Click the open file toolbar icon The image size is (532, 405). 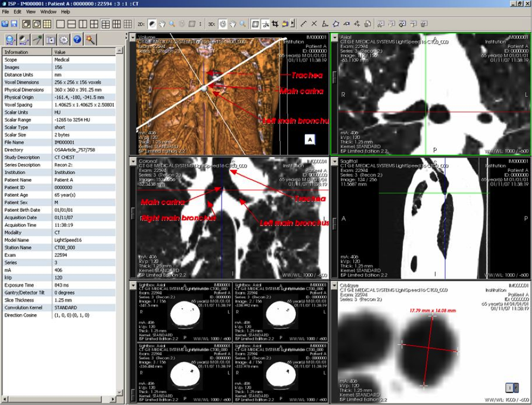click(x=5, y=24)
